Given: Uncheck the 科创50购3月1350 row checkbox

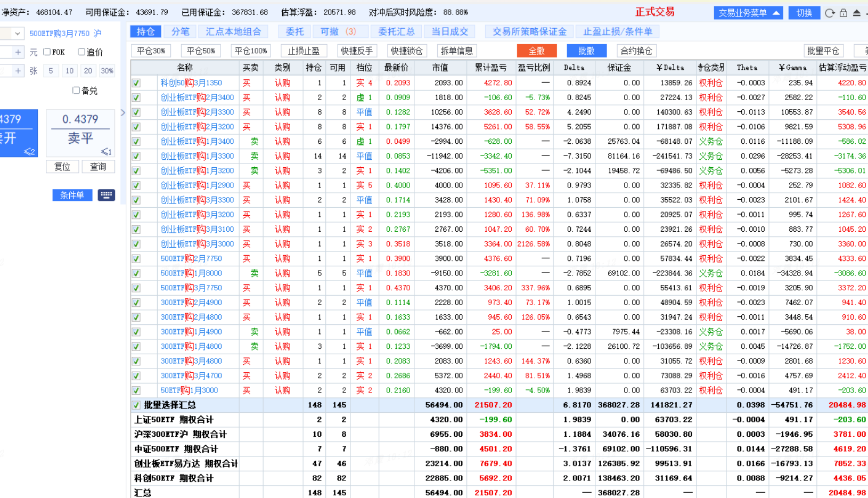Looking at the screenshot, I should 136,83.
